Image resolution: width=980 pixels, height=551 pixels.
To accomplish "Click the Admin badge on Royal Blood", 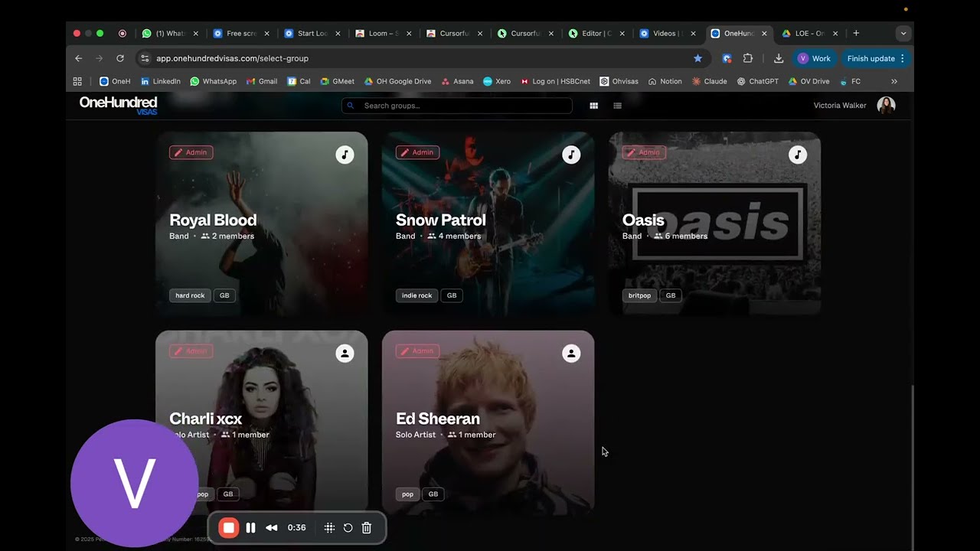I will [191, 152].
